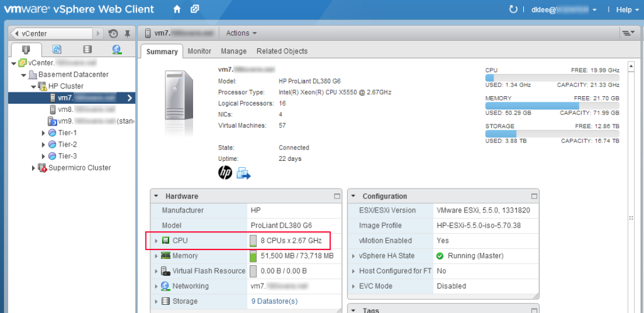Click the navigator forward arrow
Viewport: 644px width, 313px height.
tap(97, 33)
